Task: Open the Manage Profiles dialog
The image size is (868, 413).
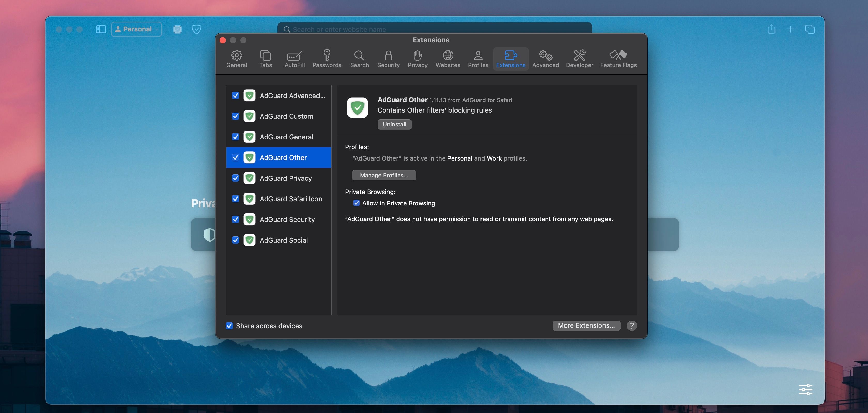Action: tap(384, 175)
